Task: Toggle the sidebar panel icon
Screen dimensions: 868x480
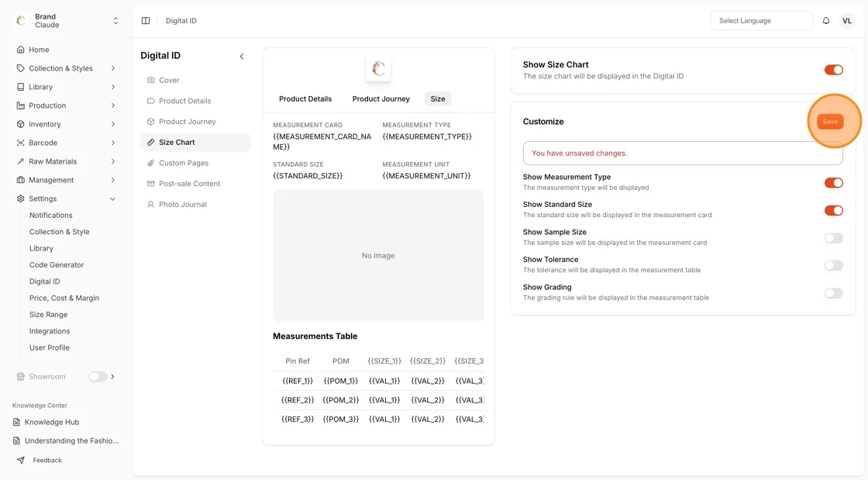Action: [146, 21]
